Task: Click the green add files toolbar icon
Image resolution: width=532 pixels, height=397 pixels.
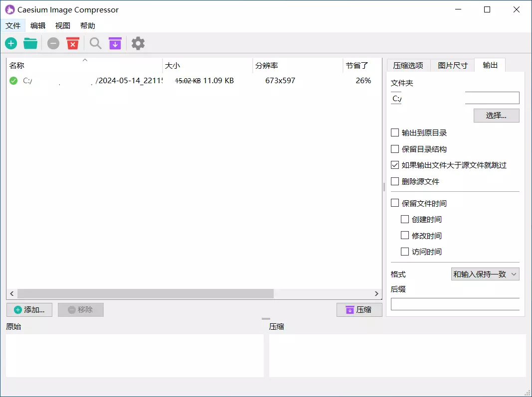Action: (11, 43)
